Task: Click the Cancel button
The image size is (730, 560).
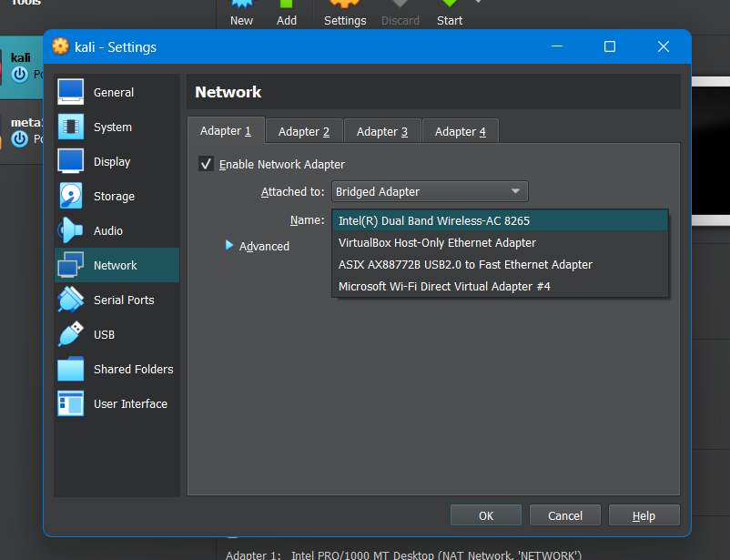Action: [x=565, y=515]
